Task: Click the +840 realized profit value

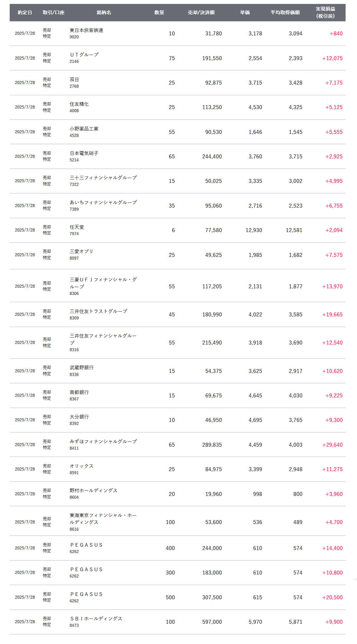Action: tap(336, 34)
